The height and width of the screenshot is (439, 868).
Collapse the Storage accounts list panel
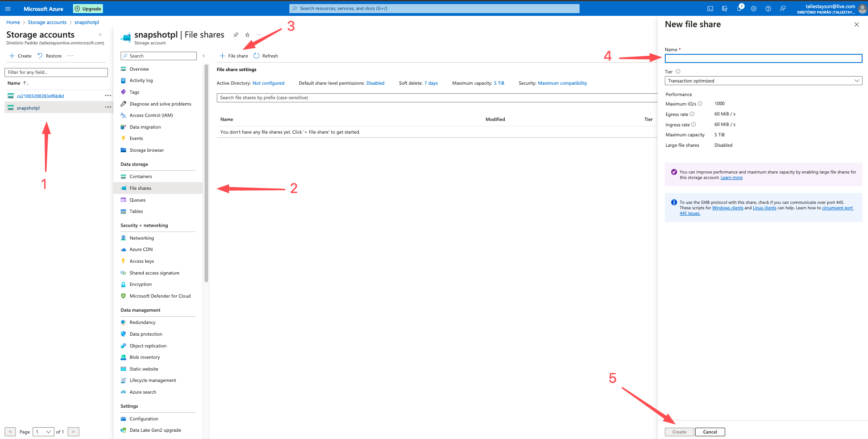coord(100,35)
